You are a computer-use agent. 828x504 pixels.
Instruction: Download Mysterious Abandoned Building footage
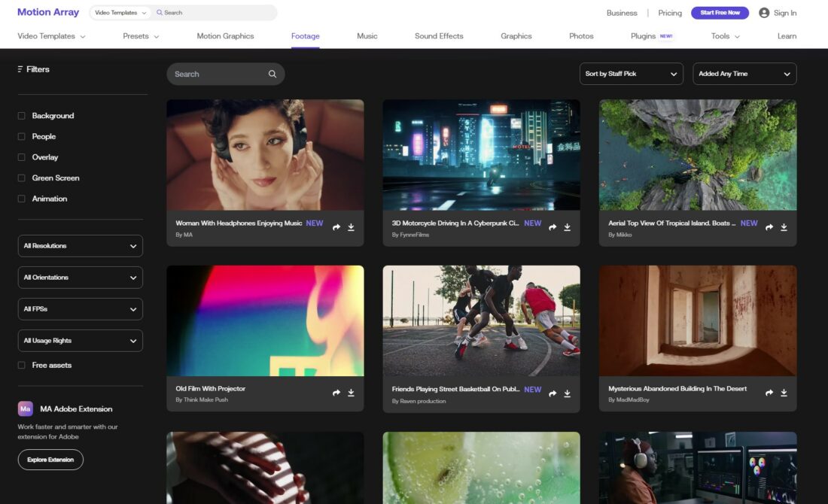point(784,393)
